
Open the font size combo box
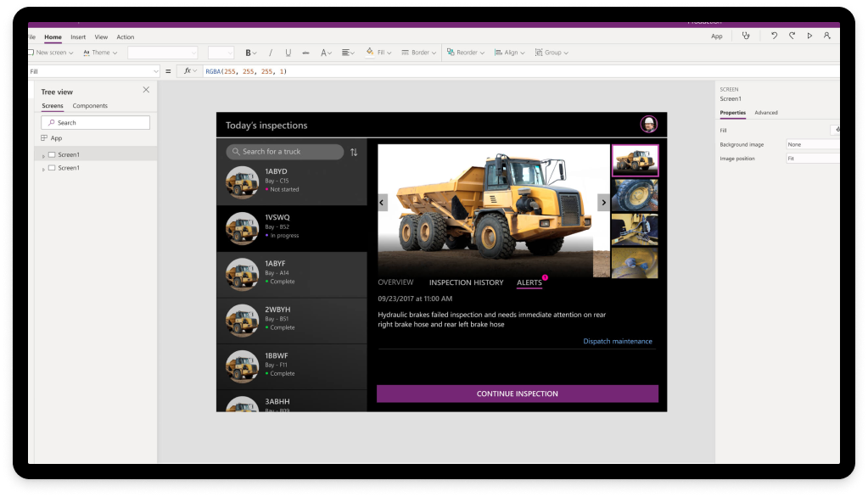point(221,53)
